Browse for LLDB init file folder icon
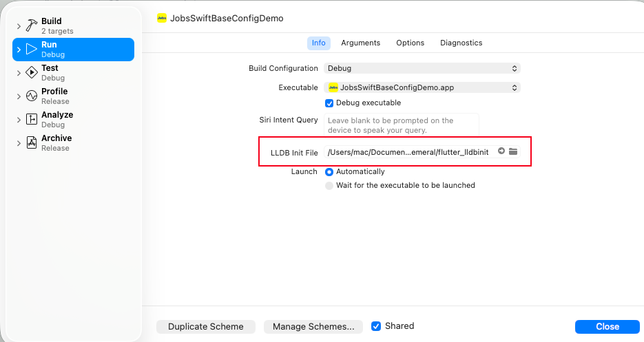Screen dimensions: 644x342 [513, 151]
